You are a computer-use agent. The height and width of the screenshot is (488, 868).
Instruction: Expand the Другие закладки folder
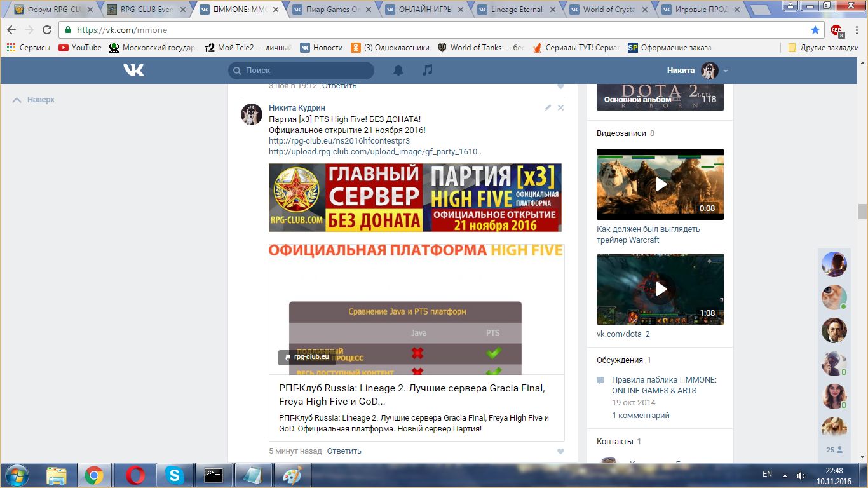823,48
